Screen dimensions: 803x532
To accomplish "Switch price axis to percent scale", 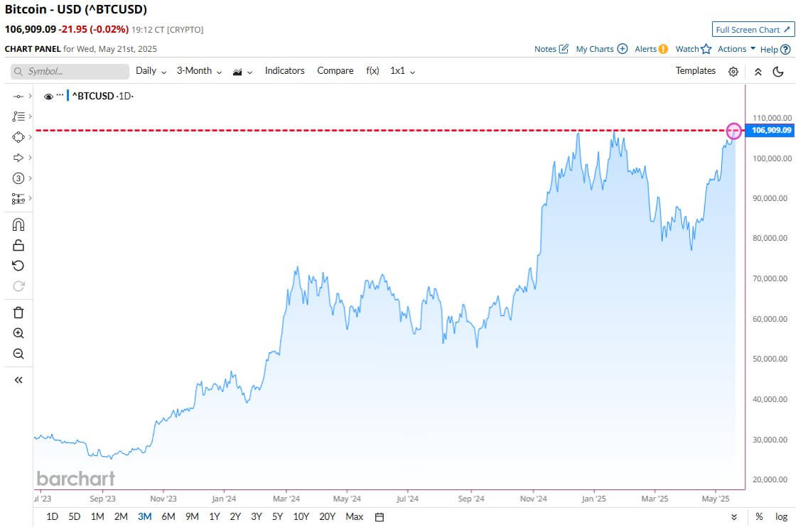I will pyautogui.click(x=760, y=517).
